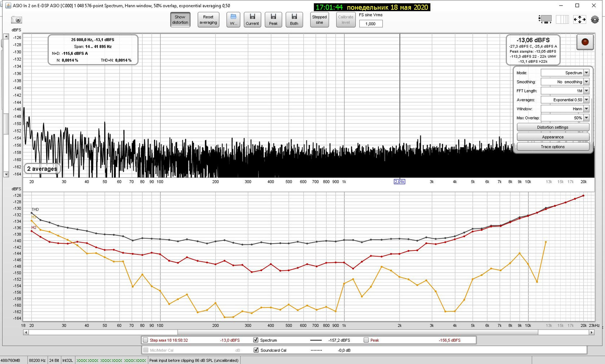605x364 pixels.
Task: Save Peak trace with floppy icon
Action: click(x=273, y=20)
